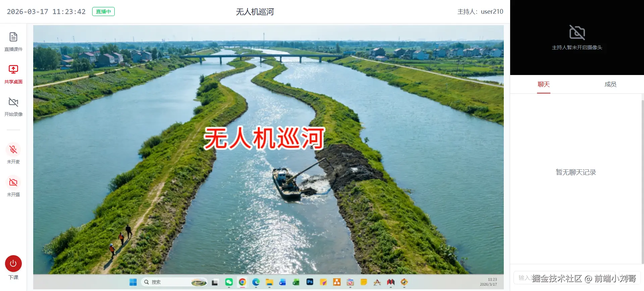Open the yellow sticky notes taskbar icon
This screenshot has width=644, height=291.
[x=364, y=282]
